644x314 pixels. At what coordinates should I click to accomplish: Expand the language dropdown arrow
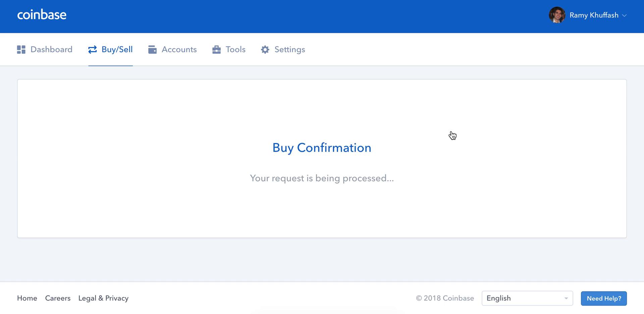[x=566, y=298]
